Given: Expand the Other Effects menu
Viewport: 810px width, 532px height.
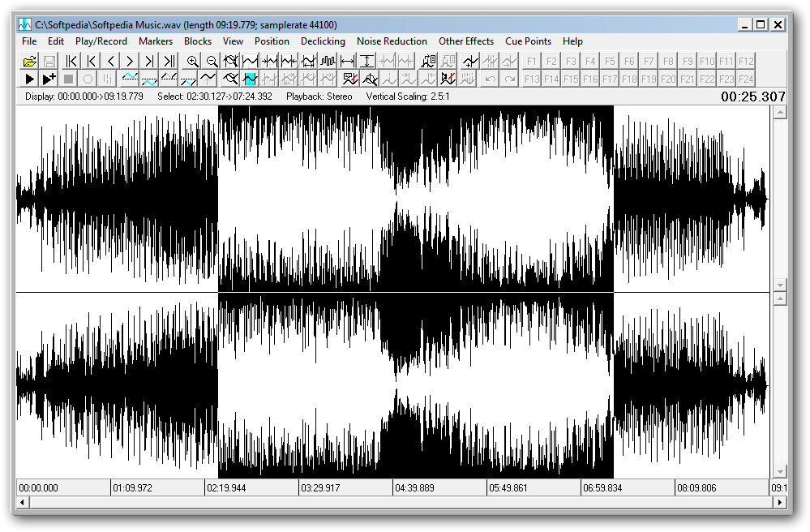Looking at the screenshot, I should [x=466, y=41].
